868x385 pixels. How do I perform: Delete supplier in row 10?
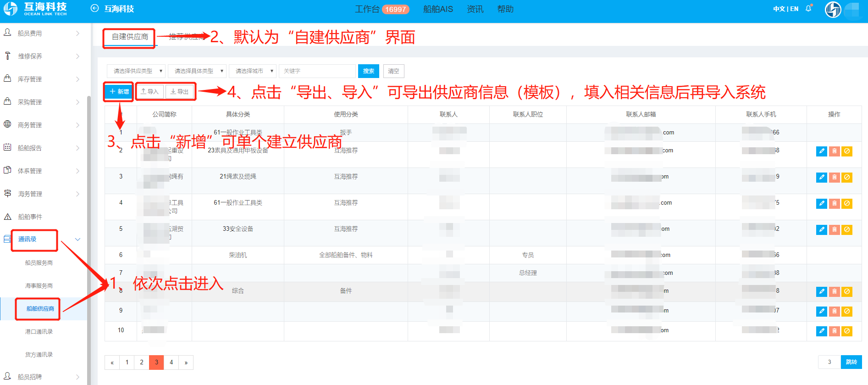(834, 331)
